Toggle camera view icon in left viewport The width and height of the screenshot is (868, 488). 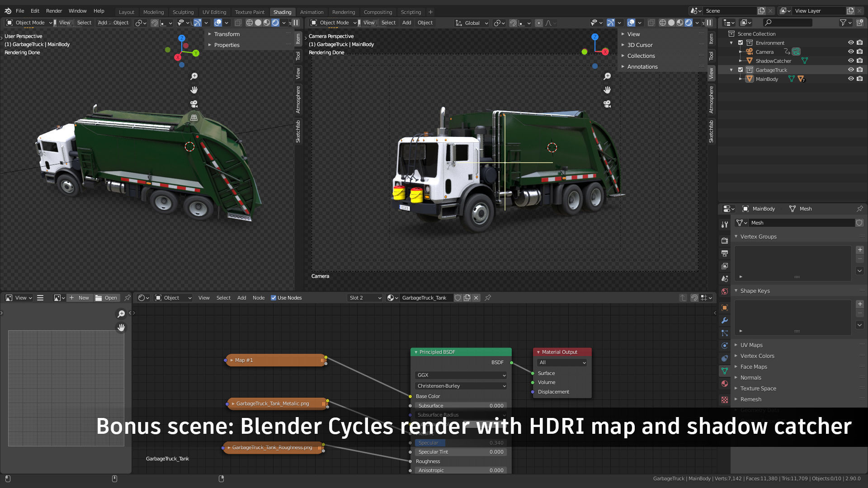click(194, 104)
